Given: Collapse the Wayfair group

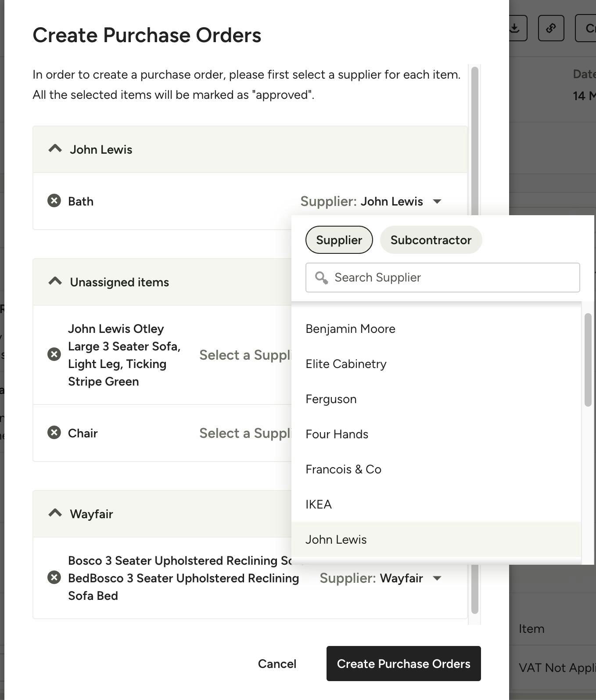Looking at the screenshot, I should click(x=55, y=513).
